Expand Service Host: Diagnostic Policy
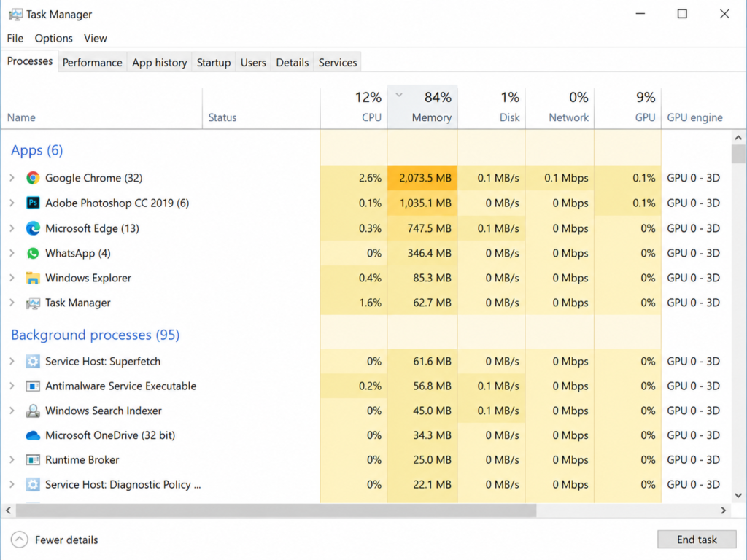The height and width of the screenshot is (560, 747). 12,485
